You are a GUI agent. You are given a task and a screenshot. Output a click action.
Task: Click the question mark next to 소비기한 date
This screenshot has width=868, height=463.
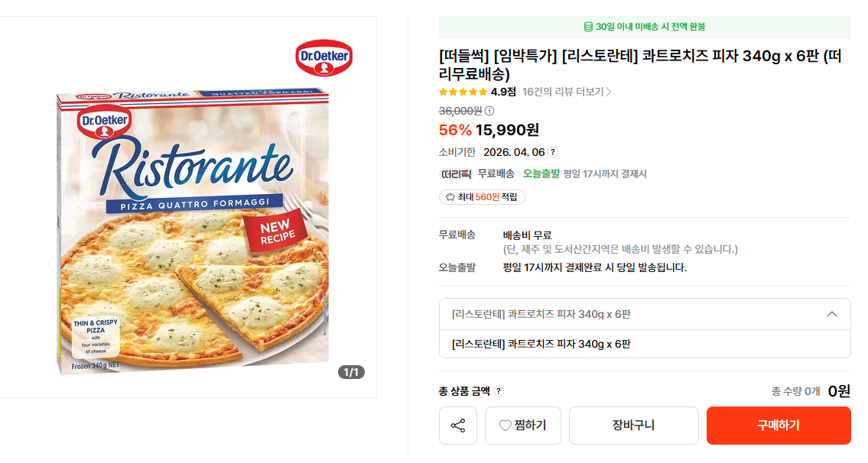(x=553, y=152)
